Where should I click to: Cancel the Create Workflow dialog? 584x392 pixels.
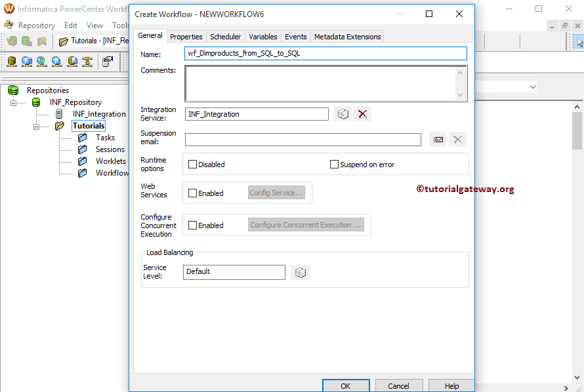point(398,385)
